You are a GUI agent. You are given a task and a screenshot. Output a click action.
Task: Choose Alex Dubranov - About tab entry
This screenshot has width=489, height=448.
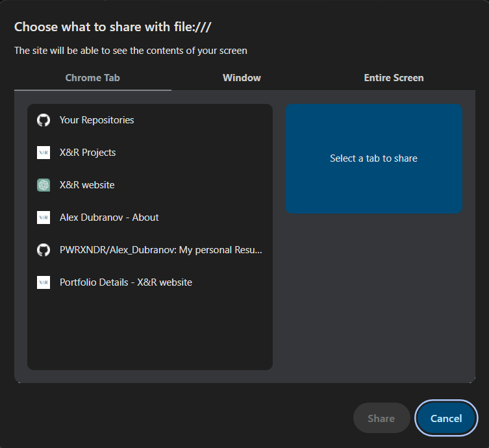(150, 218)
